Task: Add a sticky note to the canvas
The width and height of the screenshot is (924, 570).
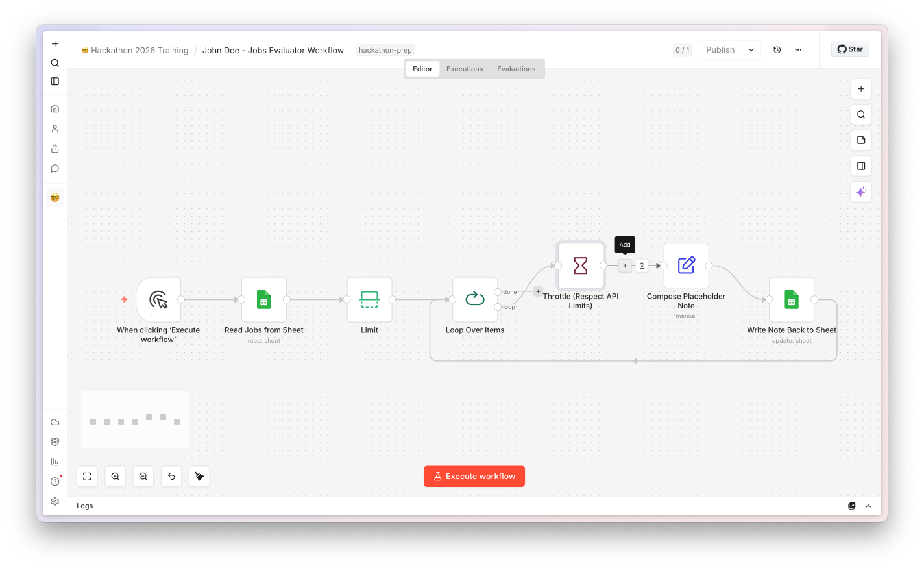Action: tap(861, 140)
